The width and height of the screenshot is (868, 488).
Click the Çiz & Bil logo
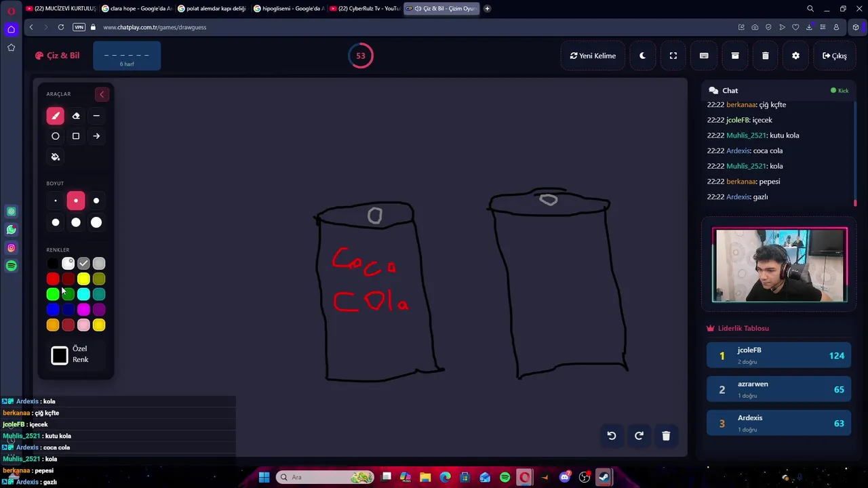[x=58, y=56]
